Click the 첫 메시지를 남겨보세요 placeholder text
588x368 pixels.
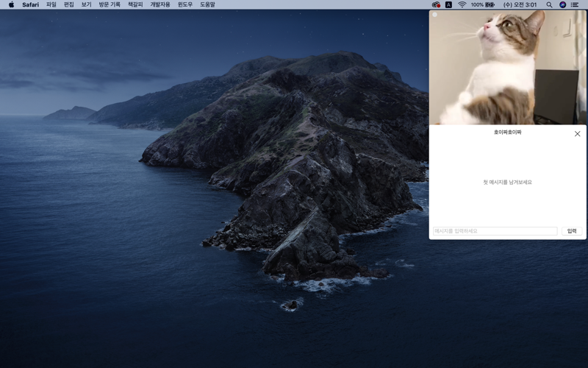507,182
